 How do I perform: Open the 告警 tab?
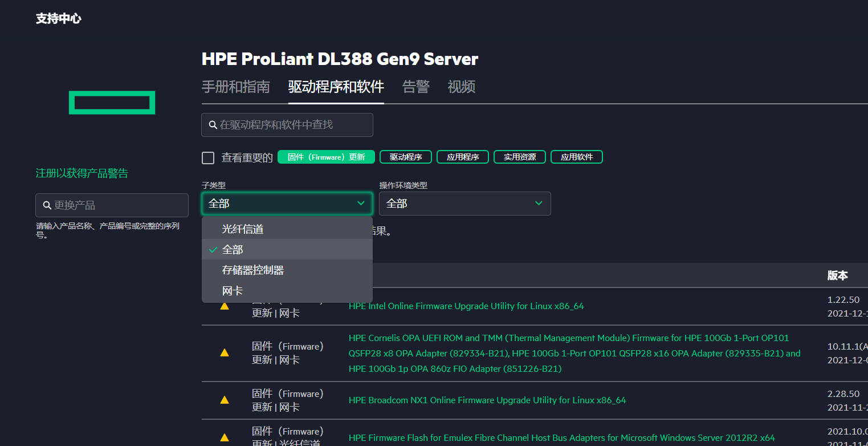416,87
